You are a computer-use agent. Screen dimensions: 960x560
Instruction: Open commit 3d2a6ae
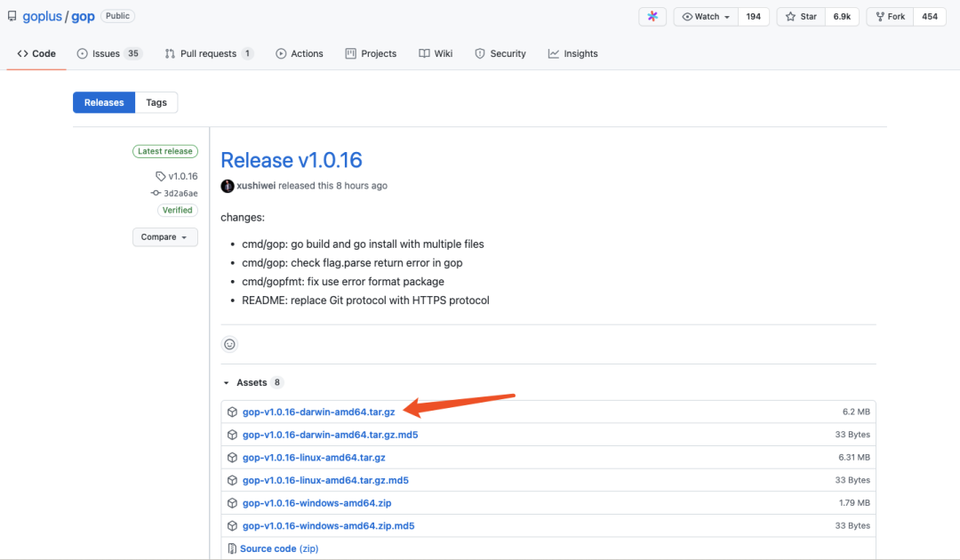point(180,194)
